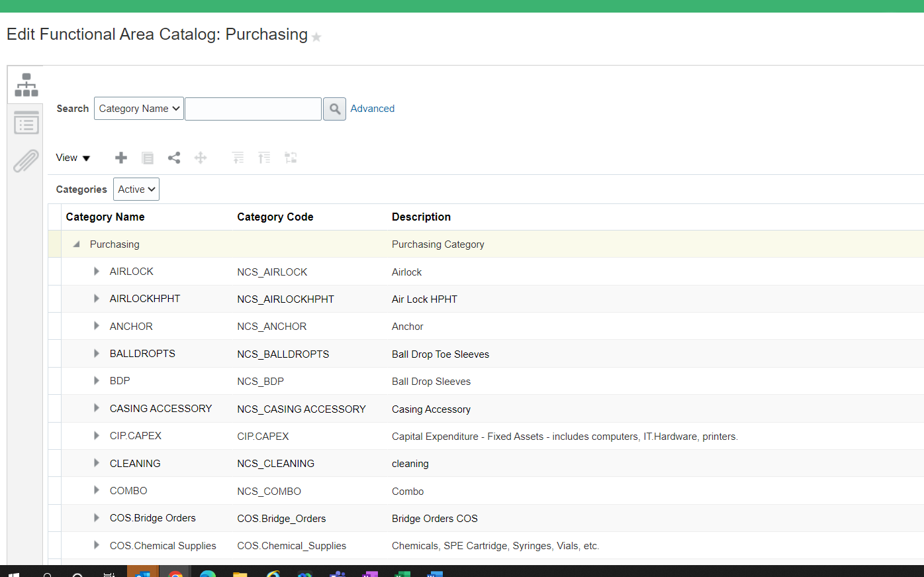The height and width of the screenshot is (577, 924).
Task: Open the attachments paperclip panel
Action: pos(25,160)
